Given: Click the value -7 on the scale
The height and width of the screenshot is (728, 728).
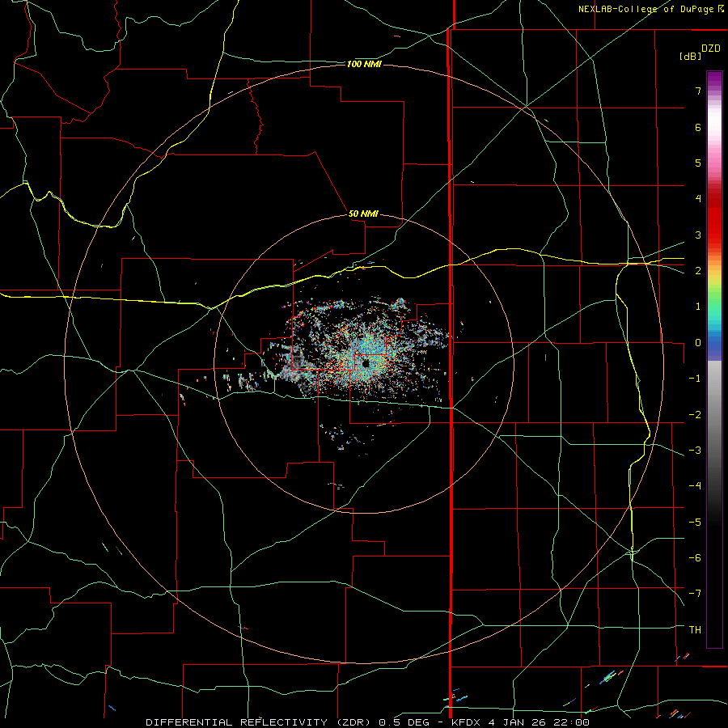Looking at the screenshot, I should click(x=695, y=594).
